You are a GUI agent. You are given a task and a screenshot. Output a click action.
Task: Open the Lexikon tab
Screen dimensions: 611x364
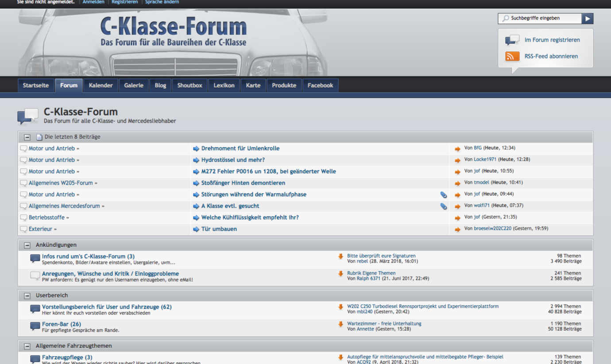pos(224,85)
